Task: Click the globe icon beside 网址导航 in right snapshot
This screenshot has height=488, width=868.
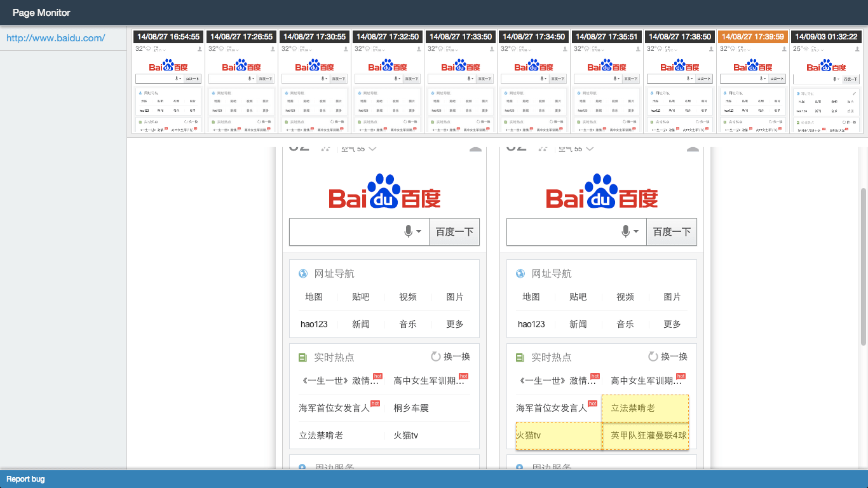Action: pyautogui.click(x=520, y=274)
